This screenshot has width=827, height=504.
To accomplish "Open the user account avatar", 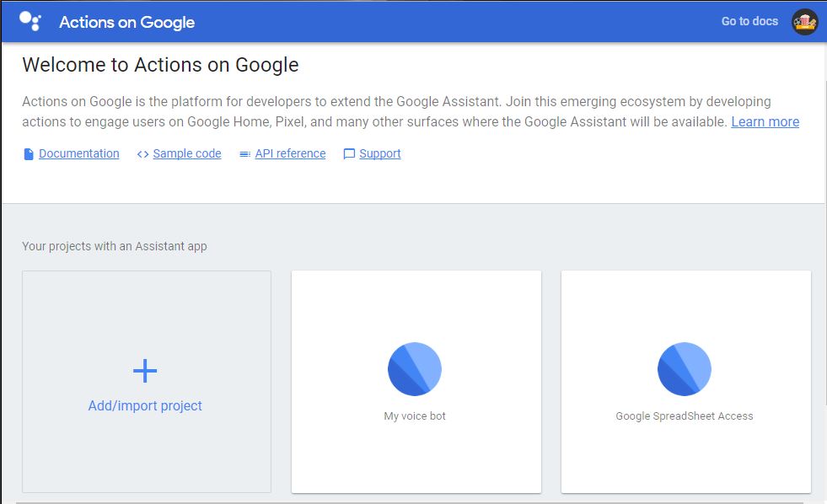I will click(805, 22).
